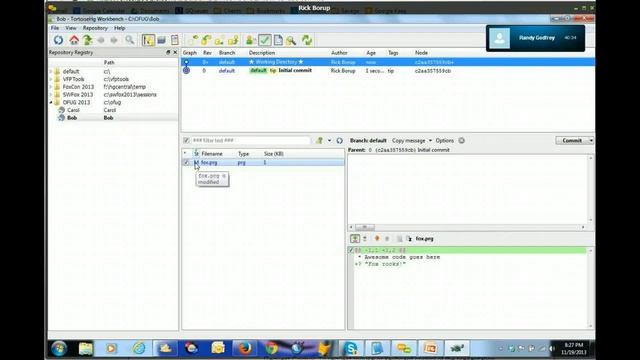Click the Push changesets icon
This screenshot has width=640, height=360.
(233, 40)
